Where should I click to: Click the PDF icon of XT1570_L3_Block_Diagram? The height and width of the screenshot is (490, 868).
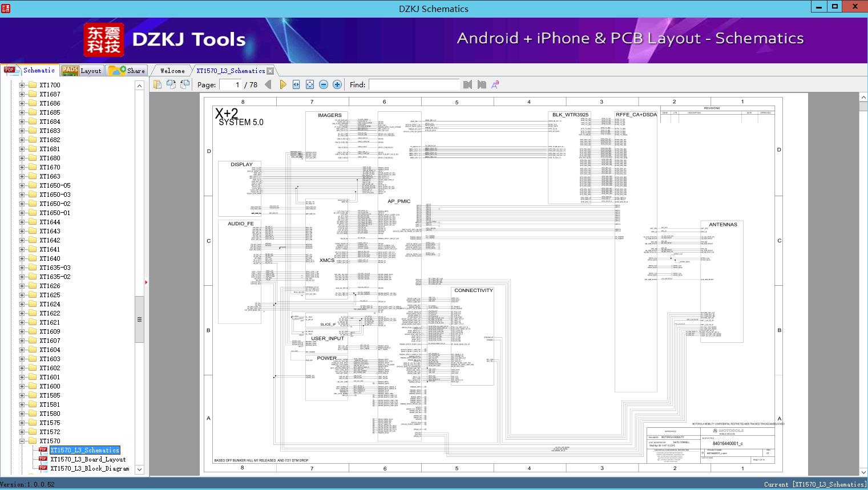[43, 468]
